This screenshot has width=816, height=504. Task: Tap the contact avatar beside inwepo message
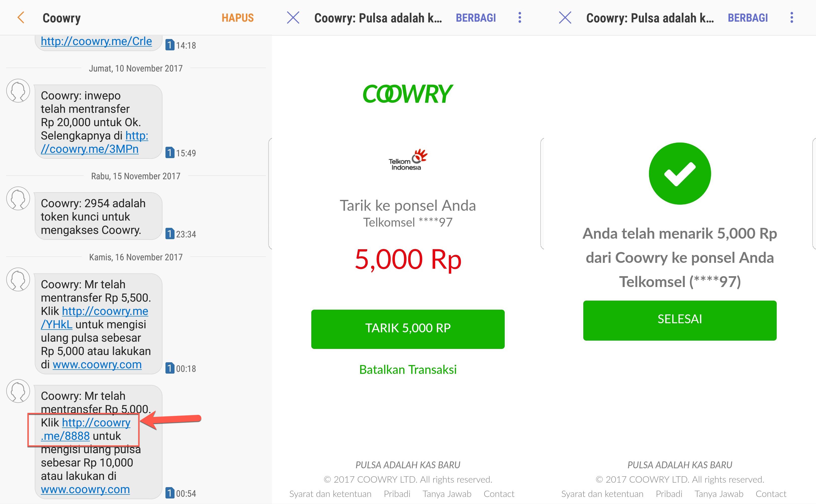click(x=18, y=91)
